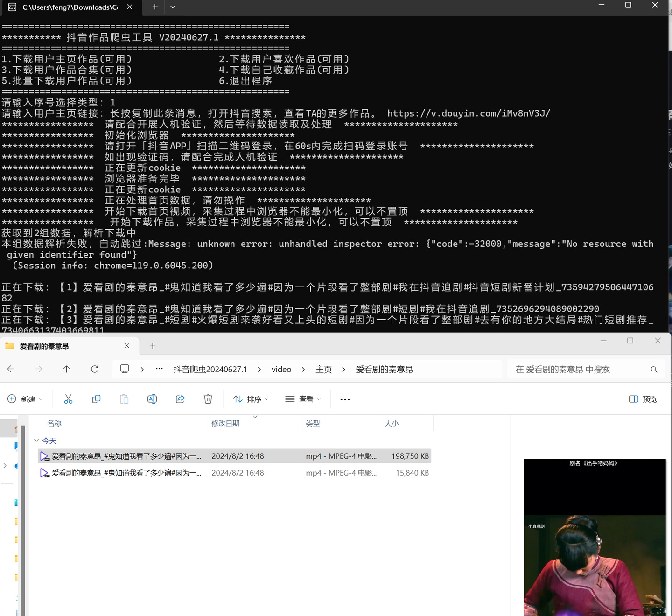Image resolution: width=672 pixels, height=616 pixels.
Task: Close the 爱看剧的秦意昂 Explorer tab
Action: click(x=127, y=346)
